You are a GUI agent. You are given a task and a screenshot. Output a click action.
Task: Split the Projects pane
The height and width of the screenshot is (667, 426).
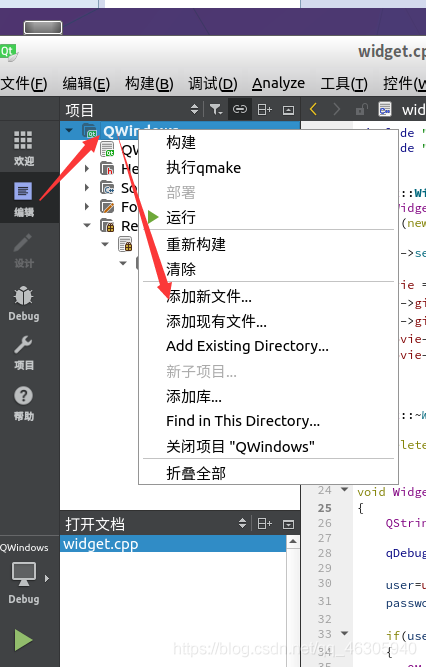pyautogui.click(x=265, y=110)
